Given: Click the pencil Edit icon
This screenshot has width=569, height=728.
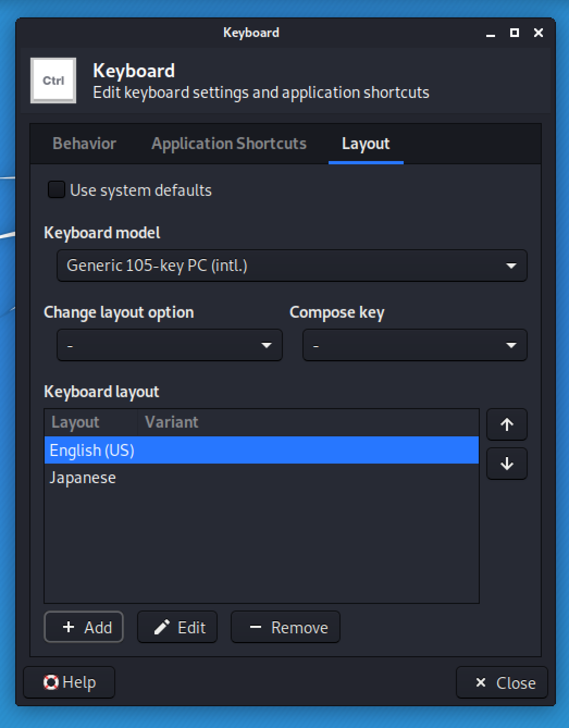Looking at the screenshot, I should point(162,627).
